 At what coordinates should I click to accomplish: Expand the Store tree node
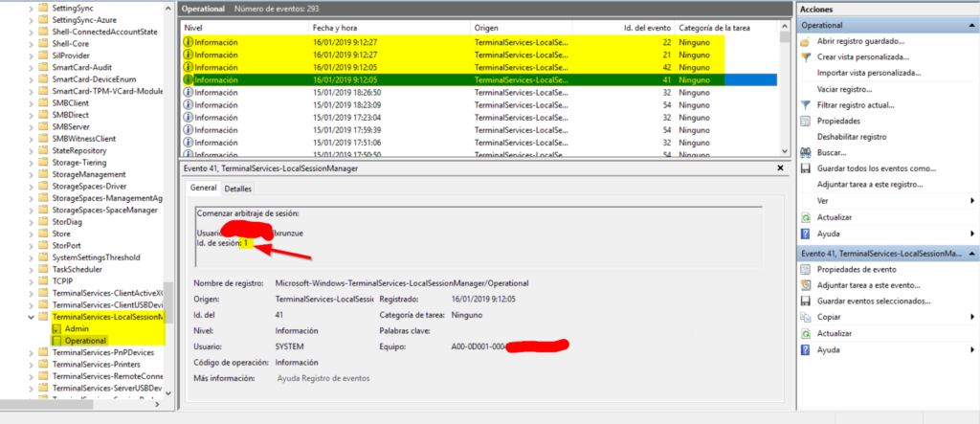point(32,234)
